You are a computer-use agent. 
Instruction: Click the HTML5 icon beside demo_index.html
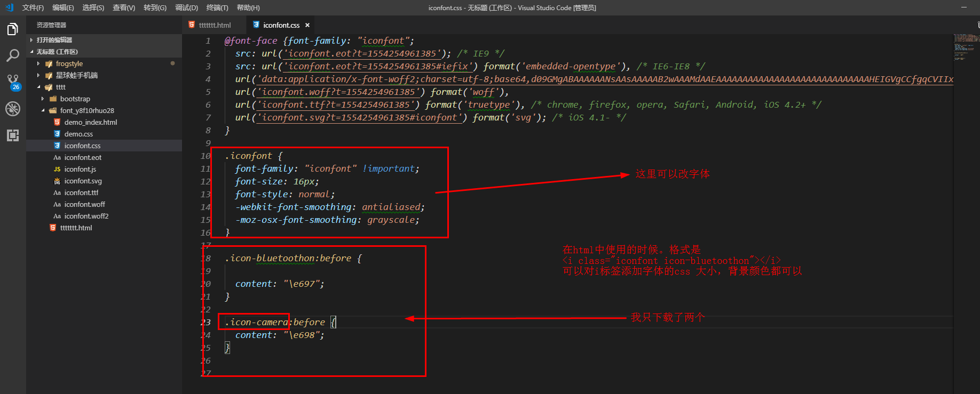tap(57, 122)
